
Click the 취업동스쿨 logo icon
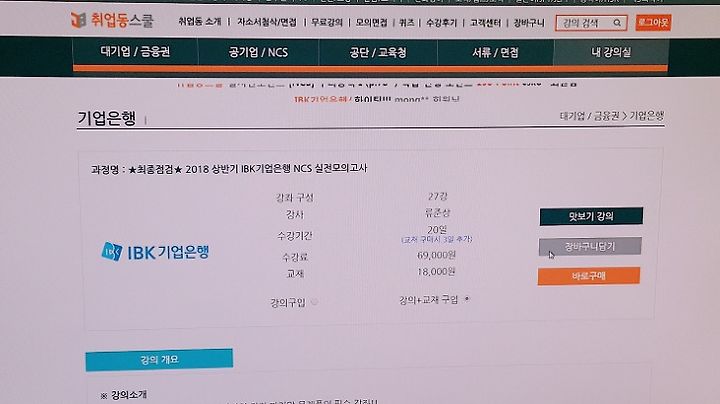79,20
